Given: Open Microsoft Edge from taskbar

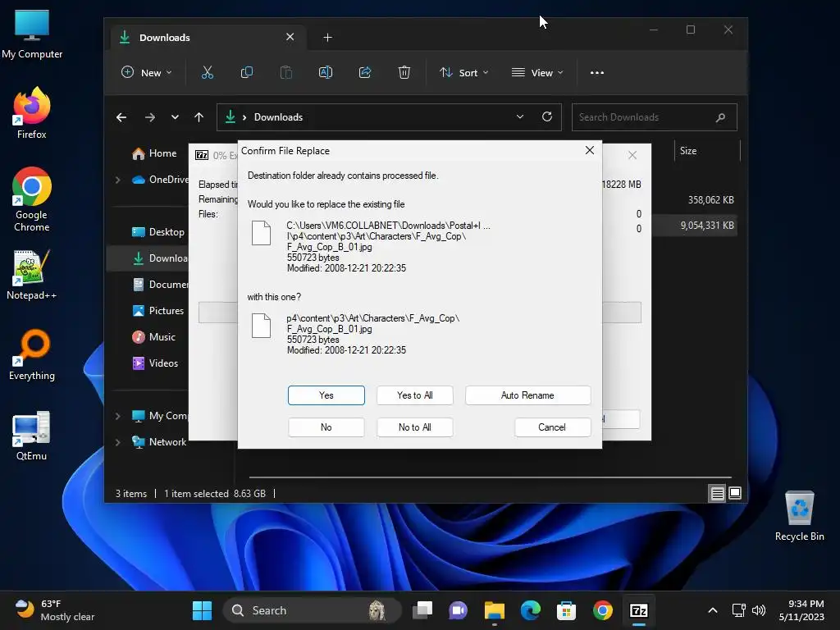Looking at the screenshot, I should pyautogui.click(x=531, y=610).
